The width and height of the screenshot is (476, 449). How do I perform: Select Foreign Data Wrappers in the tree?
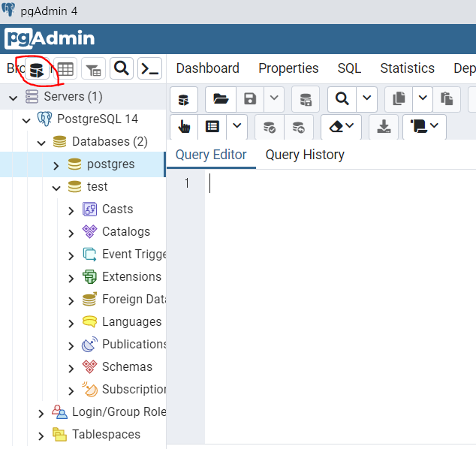tap(134, 300)
